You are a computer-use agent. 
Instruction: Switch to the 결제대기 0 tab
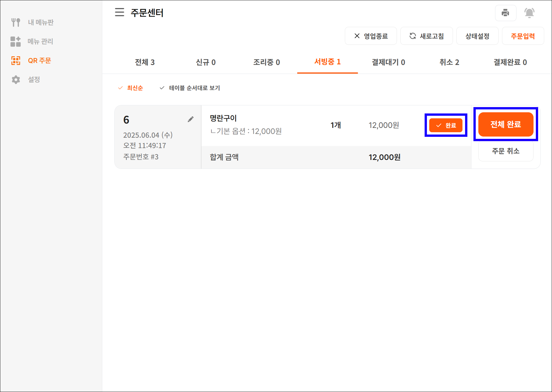pyautogui.click(x=389, y=62)
